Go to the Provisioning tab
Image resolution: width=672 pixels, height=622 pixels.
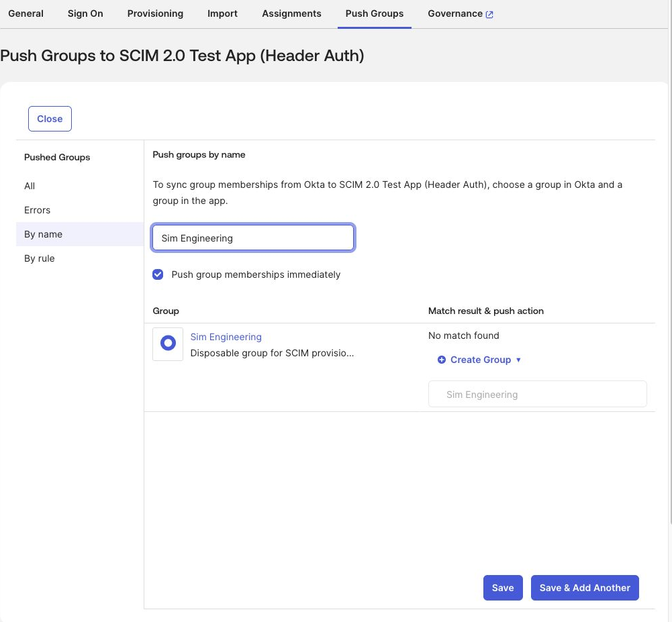[x=155, y=13]
